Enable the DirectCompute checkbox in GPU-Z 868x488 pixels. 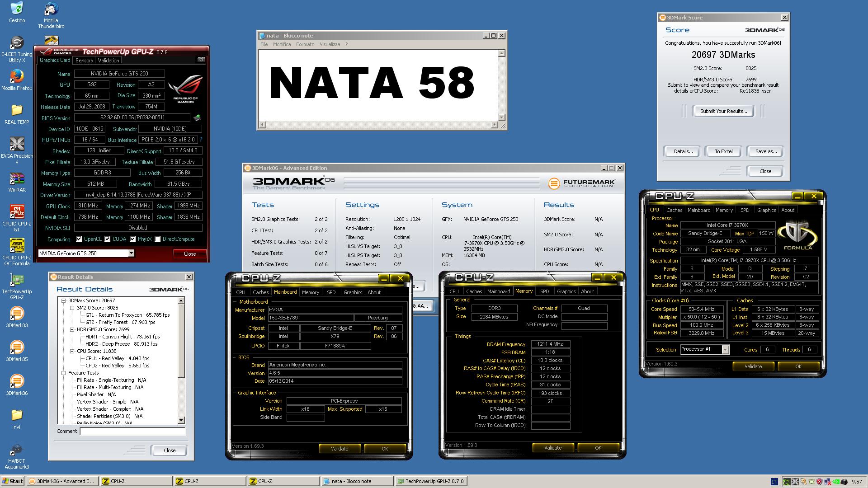pyautogui.click(x=158, y=239)
